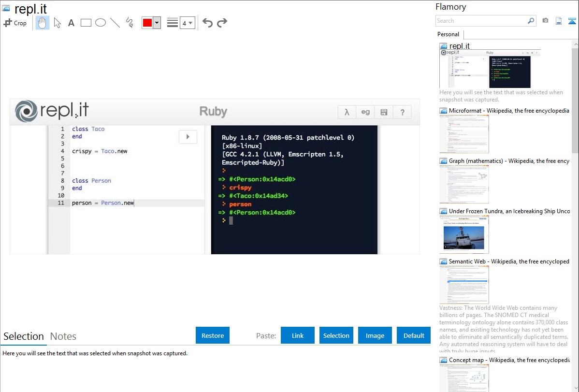Click the document icon beside the camera

[x=559, y=21]
